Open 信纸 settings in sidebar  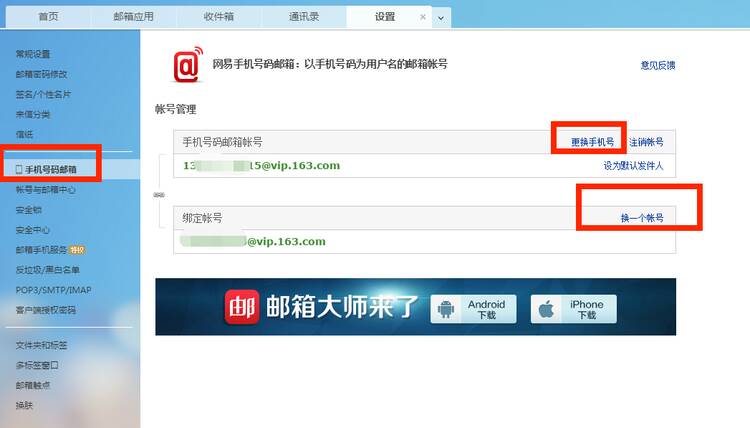pos(24,134)
